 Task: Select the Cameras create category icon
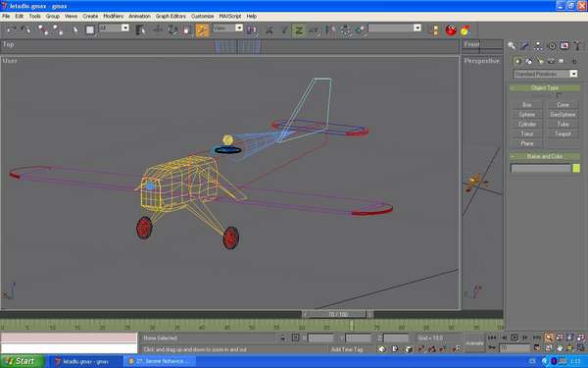point(551,61)
